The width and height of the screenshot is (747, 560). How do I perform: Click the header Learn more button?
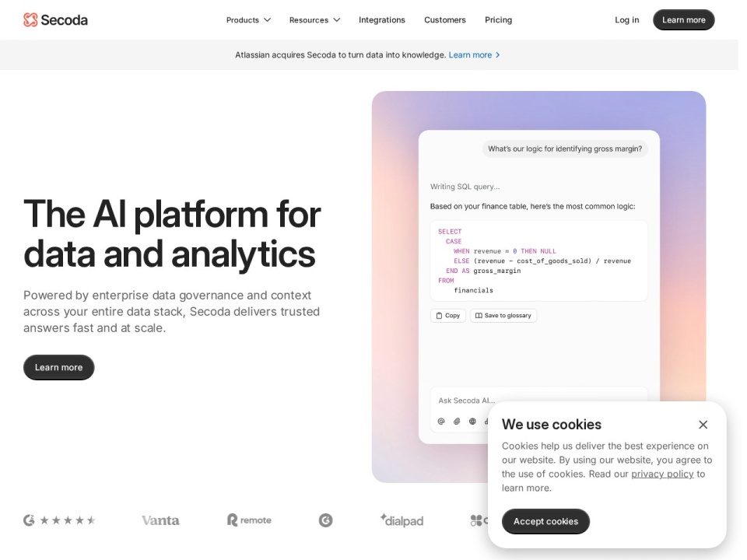pyautogui.click(x=683, y=20)
